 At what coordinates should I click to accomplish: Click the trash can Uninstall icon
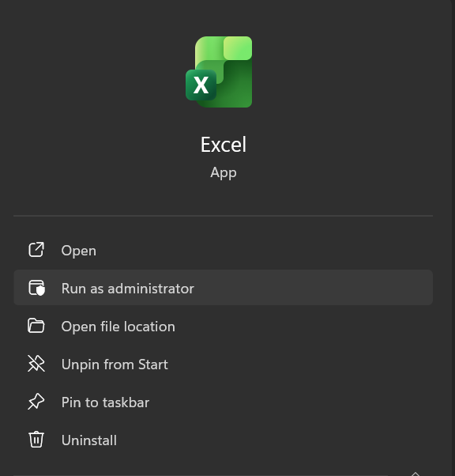[x=36, y=440]
